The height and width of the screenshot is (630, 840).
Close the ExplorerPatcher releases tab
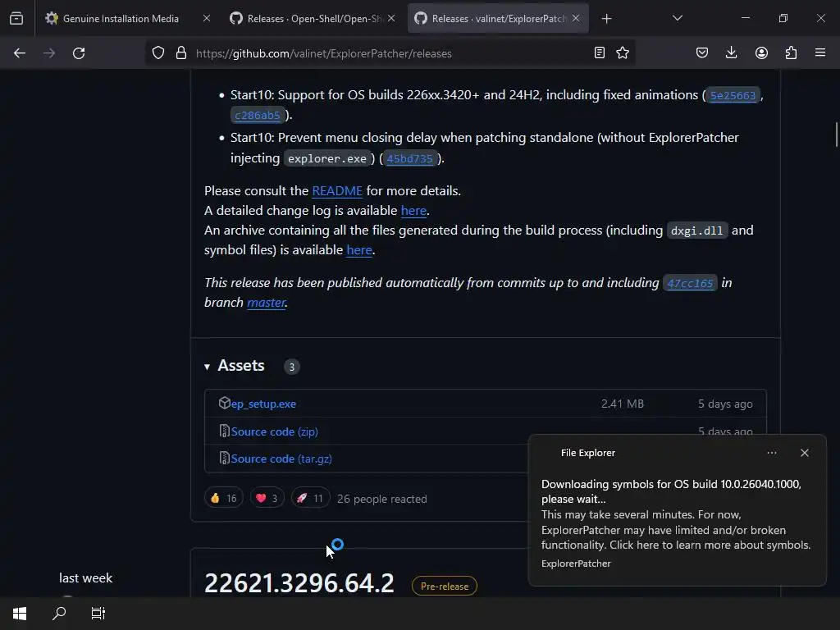coord(576,18)
